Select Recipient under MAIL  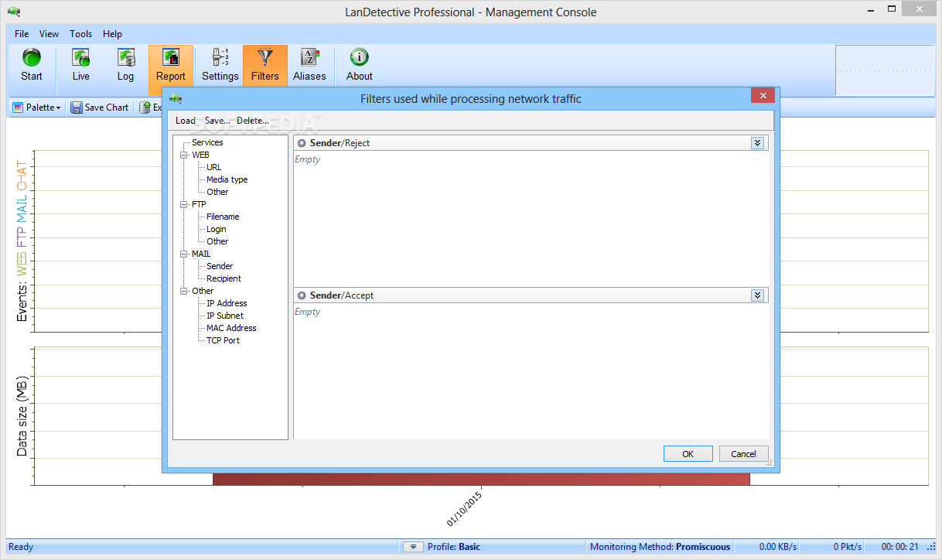coord(224,278)
